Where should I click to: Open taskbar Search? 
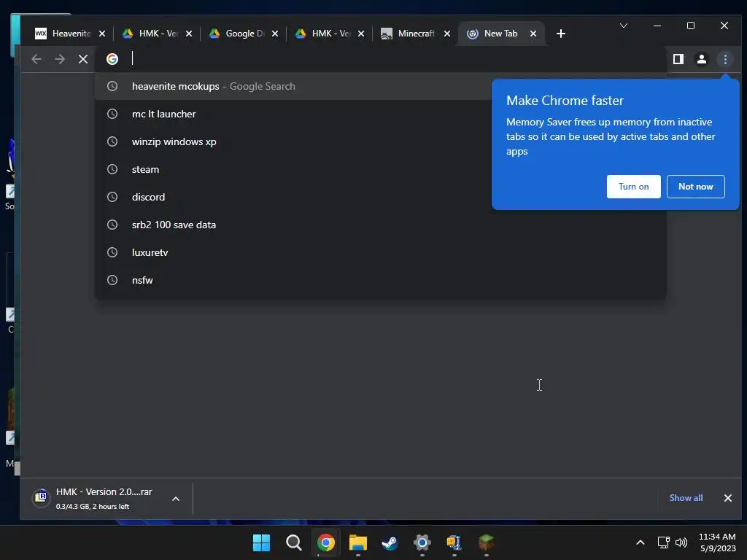coord(293,542)
